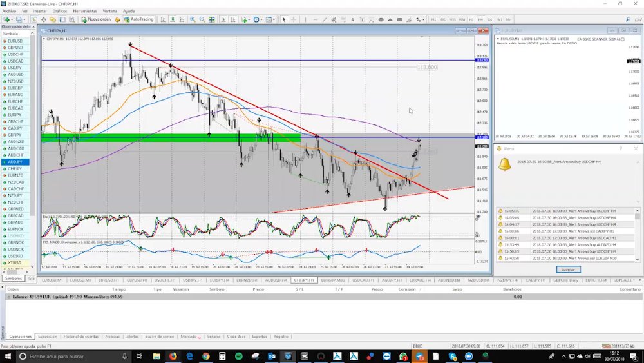The image size is (644, 363).
Task: Switch chart to W1 timeframe
Action: (500, 19)
